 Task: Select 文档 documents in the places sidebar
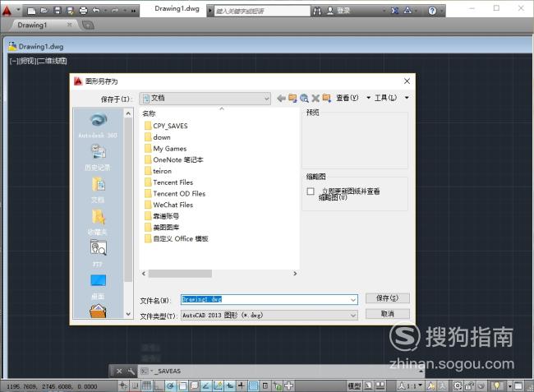click(98, 190)
